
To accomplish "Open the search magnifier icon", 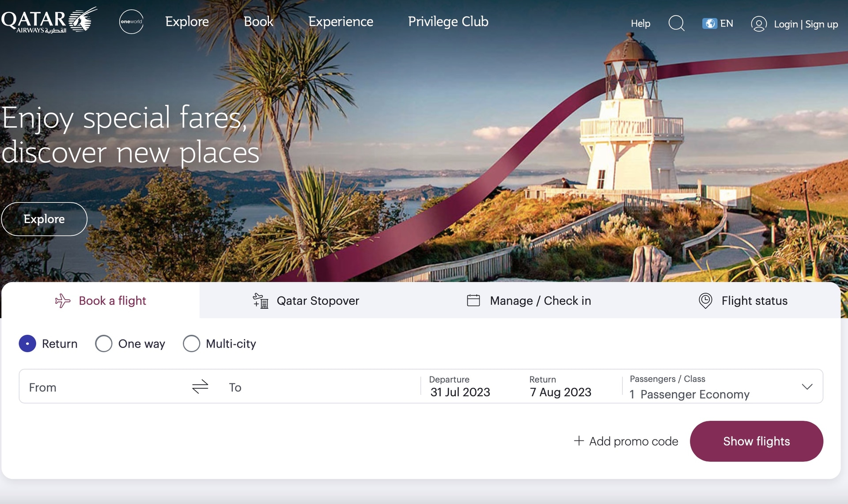I will click(676, 23).
